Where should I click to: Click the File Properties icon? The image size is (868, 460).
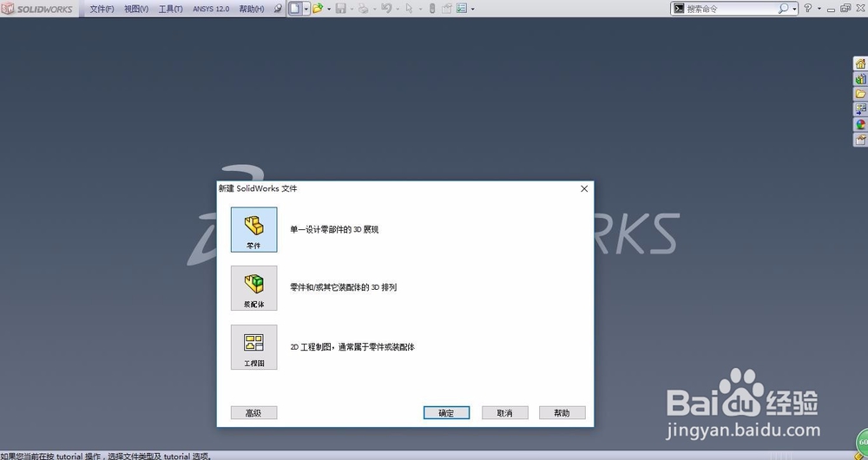pyautogui.click(x=447, y=9)
